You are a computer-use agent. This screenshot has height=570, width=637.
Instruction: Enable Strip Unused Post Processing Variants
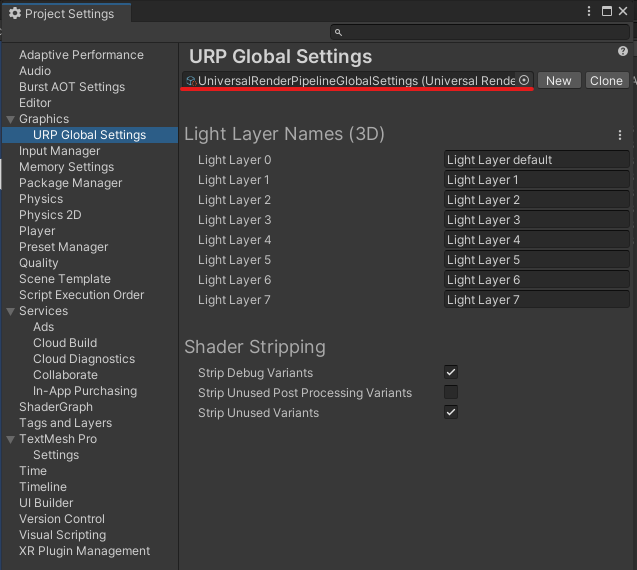(451, 392)
